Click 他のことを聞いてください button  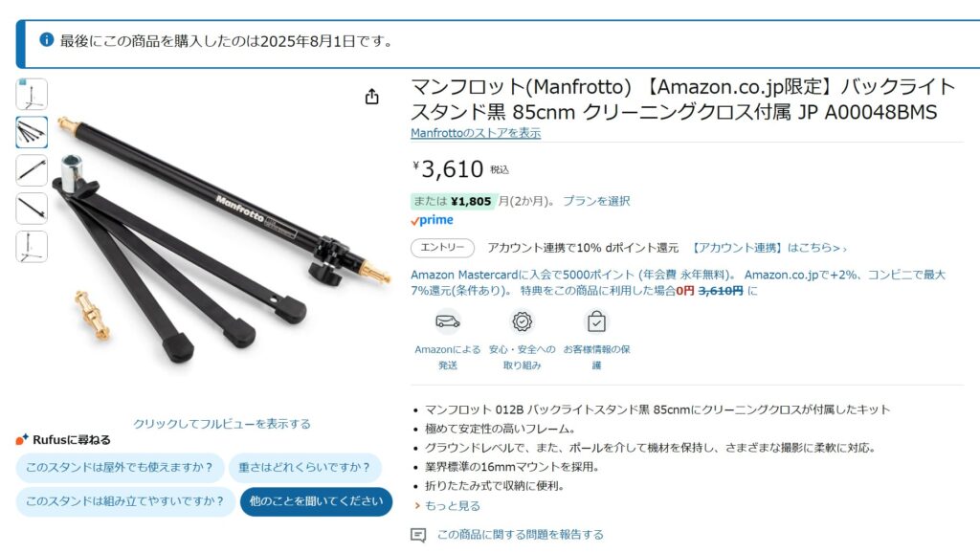(316, 501)
